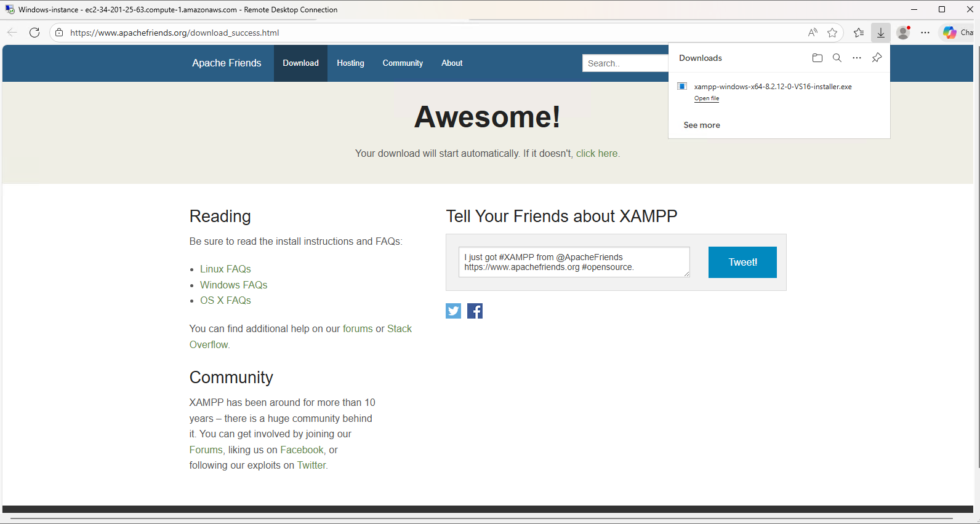
Task: Open the About nav item
Action: coord(452,63)
